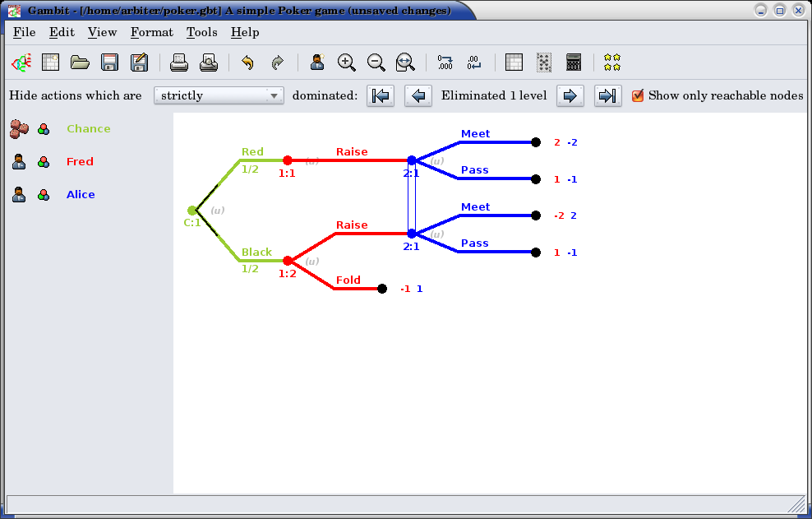
Task: Click the new extensive game tree icon
Action: point(21,63)
